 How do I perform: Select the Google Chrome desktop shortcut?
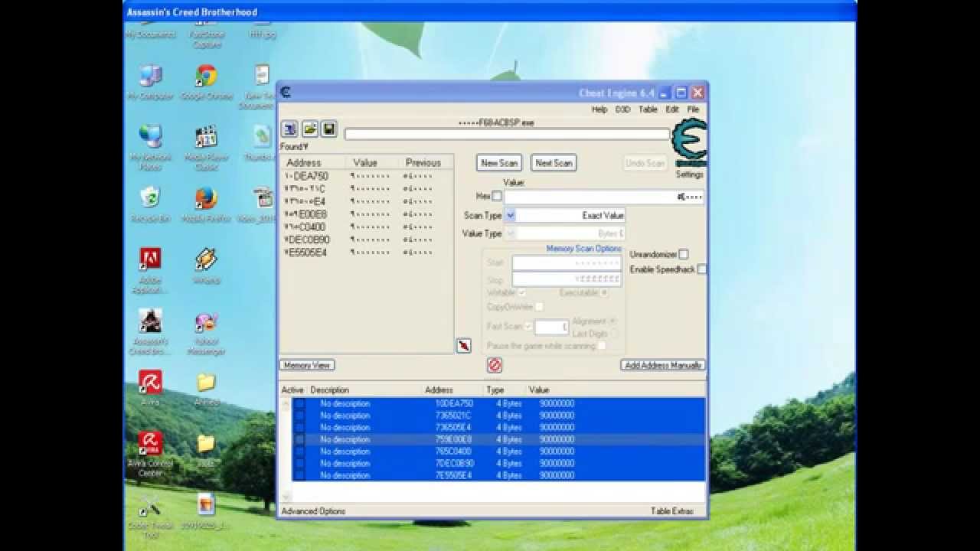pos(206,83)
